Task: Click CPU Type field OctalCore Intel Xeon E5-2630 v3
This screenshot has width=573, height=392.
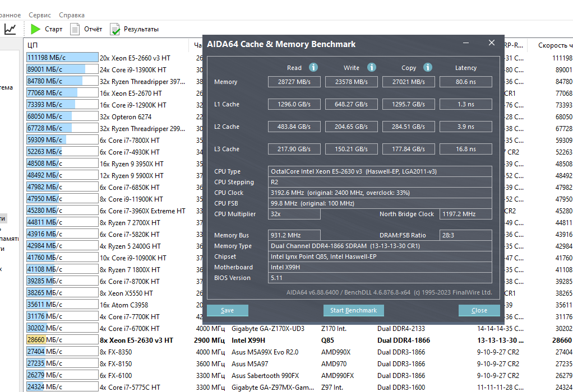Action: [380, 171]
